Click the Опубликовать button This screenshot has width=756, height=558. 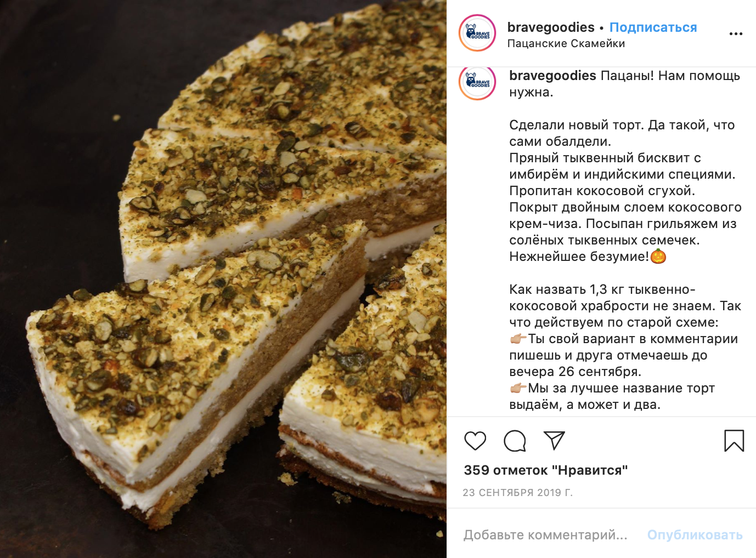695,534
